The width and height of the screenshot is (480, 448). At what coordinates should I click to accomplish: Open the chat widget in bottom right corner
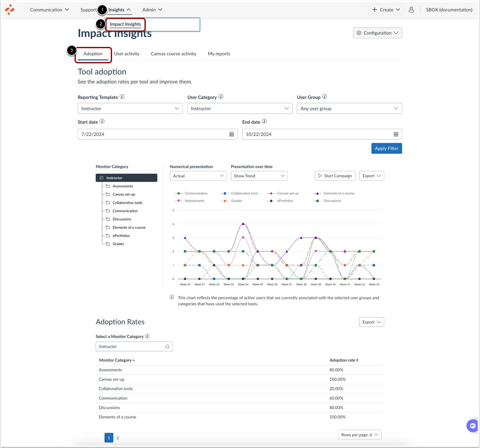(x=472, y=426)
